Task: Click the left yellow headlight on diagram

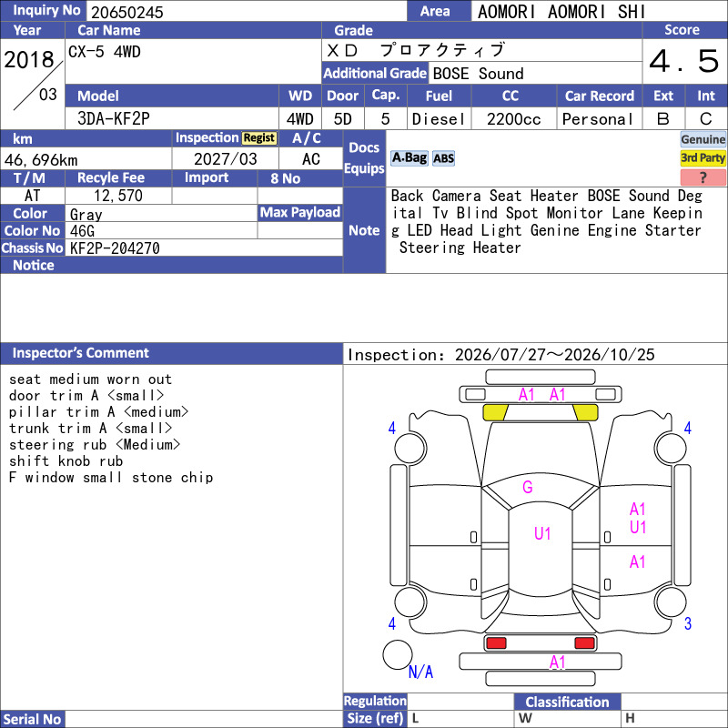Action: [x=495, y=412]
